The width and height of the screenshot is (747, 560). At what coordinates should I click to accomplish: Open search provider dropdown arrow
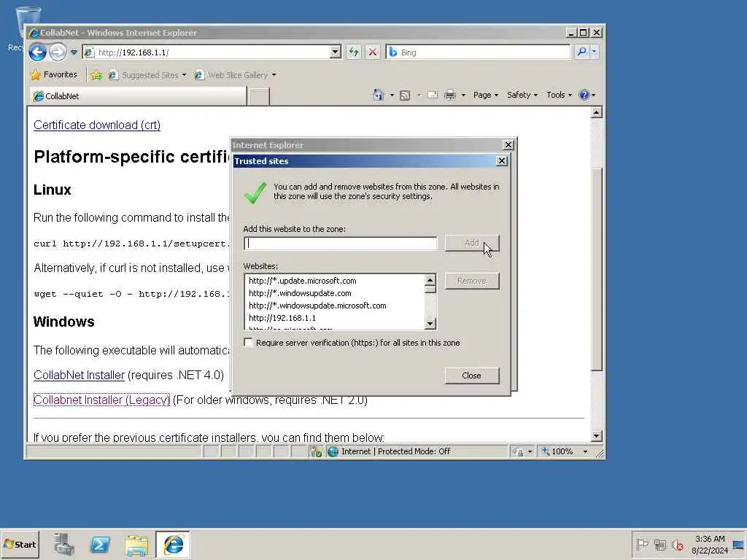coord(594,52)
